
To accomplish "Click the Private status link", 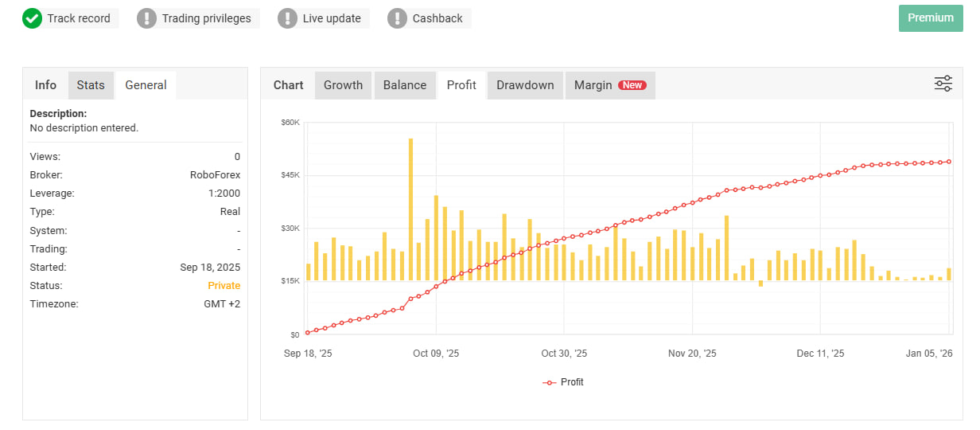I will pos(224,286).
